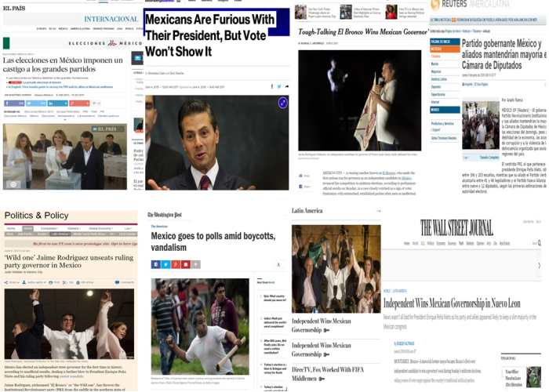Image resolution: width=549 pixels, height=392 pixels.
Task: Expand El País tags arrow below Archivado en
Action: coord(65,120)
